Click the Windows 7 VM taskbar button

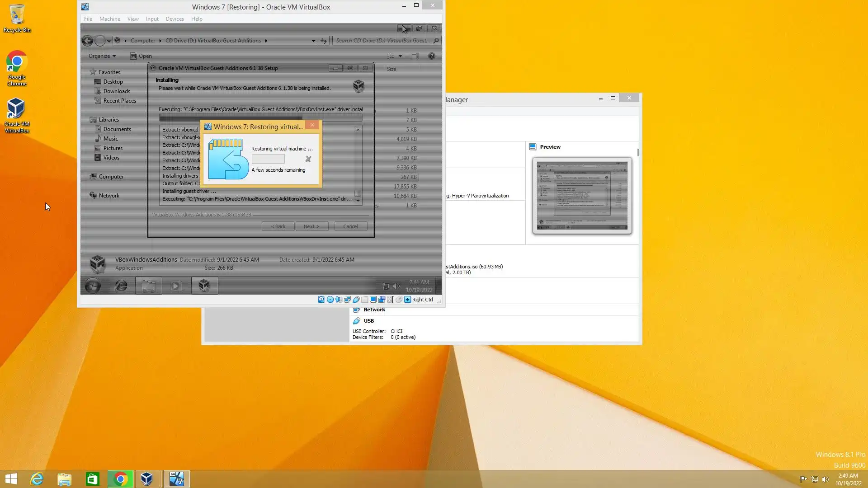click(176, 479)
